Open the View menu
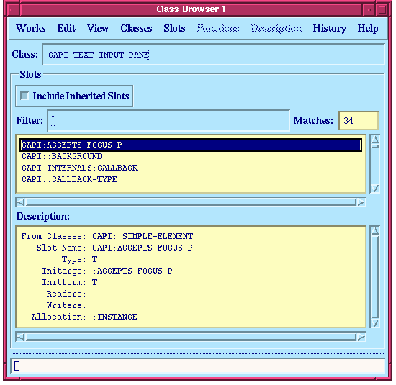The image size is (396, 385). point(97,28)
